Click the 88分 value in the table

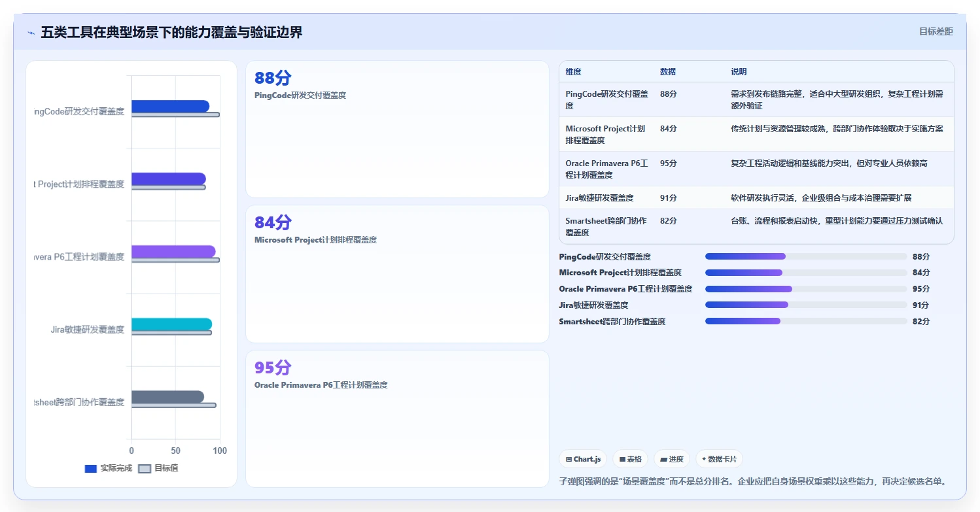click(x=669, y=94)
